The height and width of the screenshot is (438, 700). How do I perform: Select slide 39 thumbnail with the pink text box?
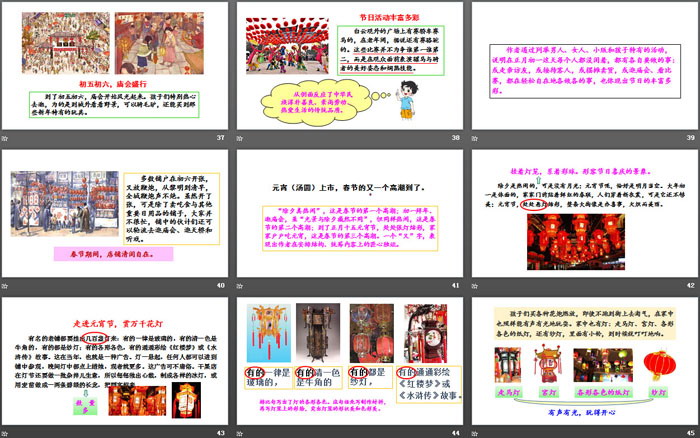pos(585,66)
